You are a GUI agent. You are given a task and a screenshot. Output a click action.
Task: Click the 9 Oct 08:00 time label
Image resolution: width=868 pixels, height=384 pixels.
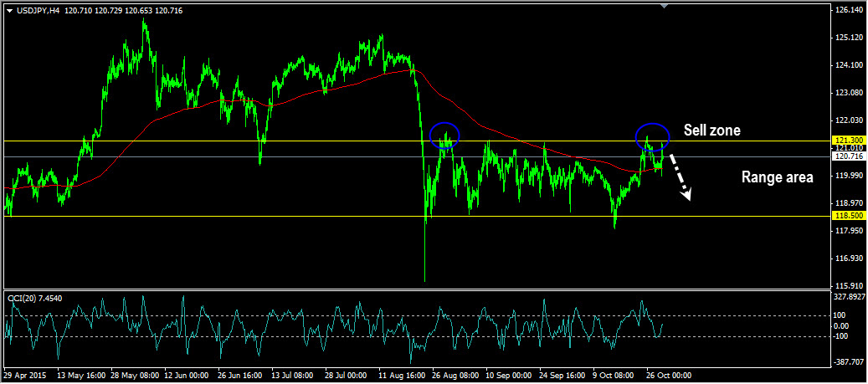coord(615,375)
